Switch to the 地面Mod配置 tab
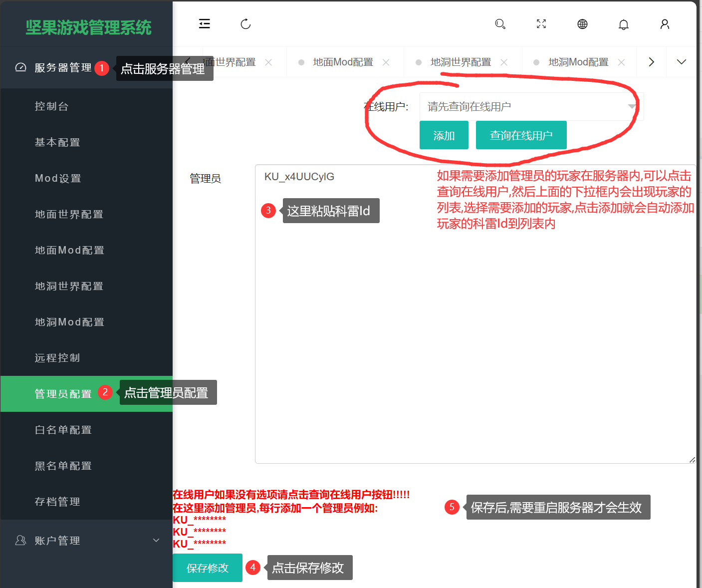 tap(343, 62)
